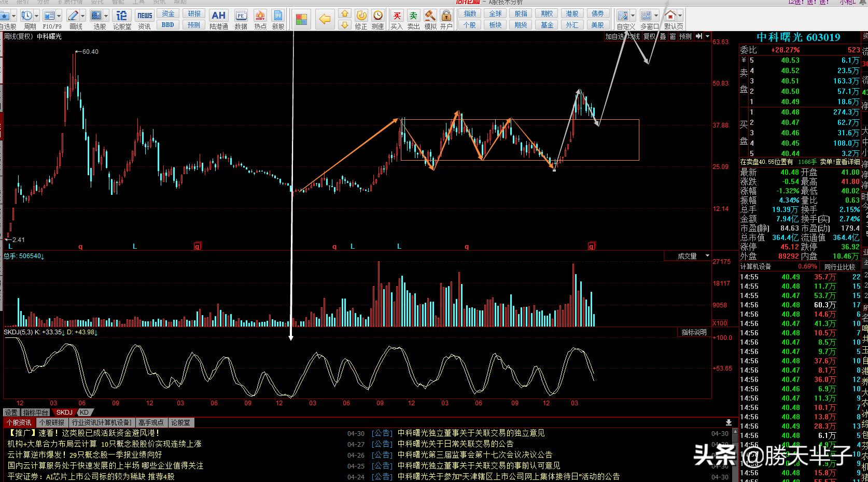Toggle the 预测 forecast option above chart
This screenshot has height=482, width=868.
(x=685, y=37)
